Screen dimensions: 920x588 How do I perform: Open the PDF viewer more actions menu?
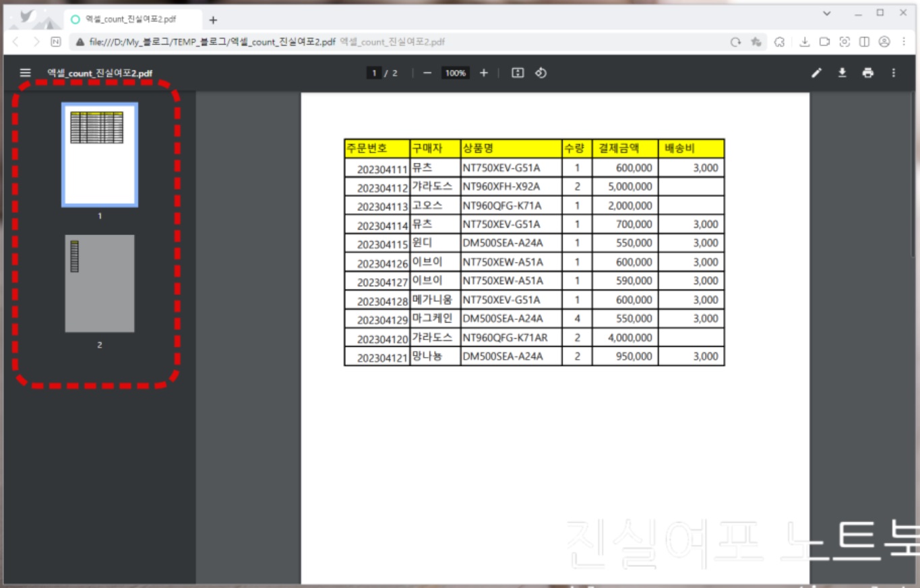click(x=894, y=73)
